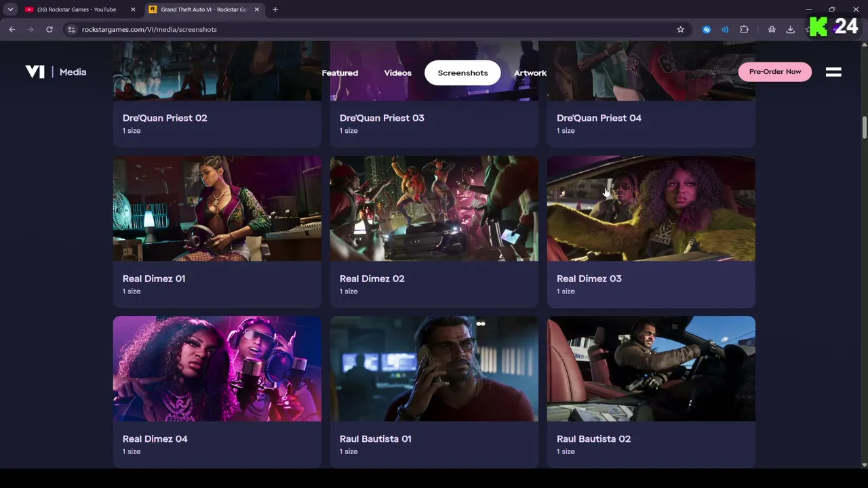Click the Real Dimez 03 title text
Screen dimensions: 868x488
click(589, 279)
